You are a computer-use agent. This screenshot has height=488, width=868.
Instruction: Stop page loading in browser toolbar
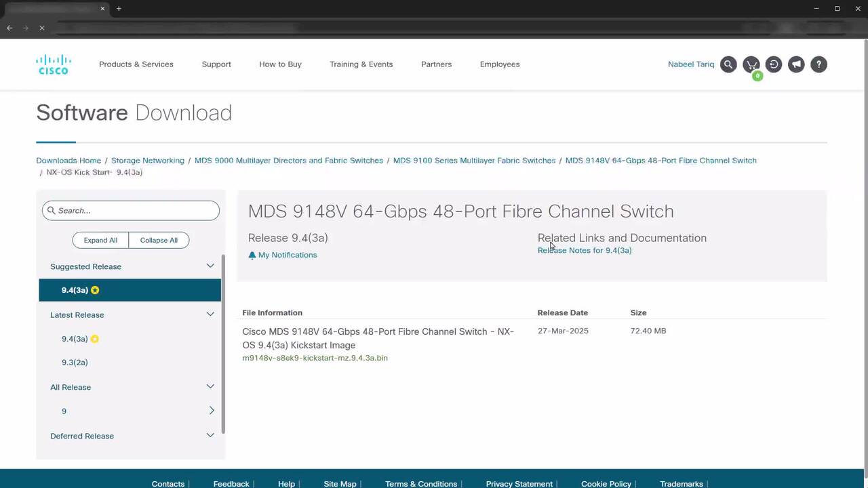pos(42,28)
